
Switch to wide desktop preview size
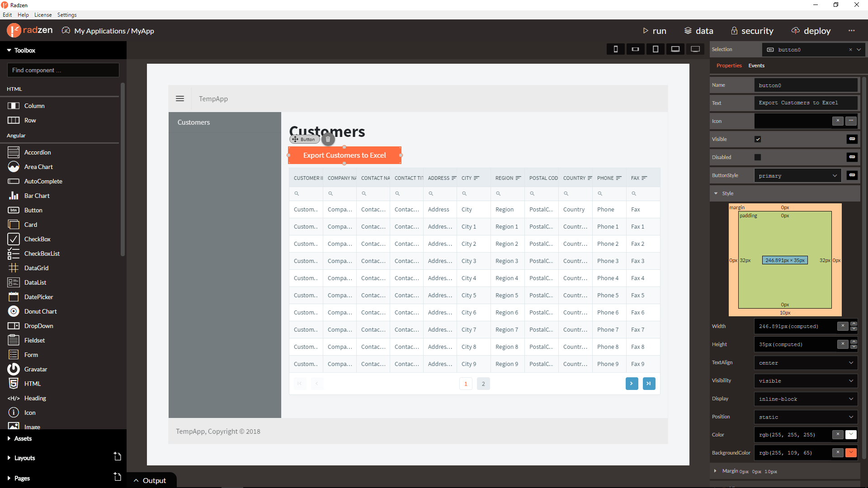click(695, 49)
